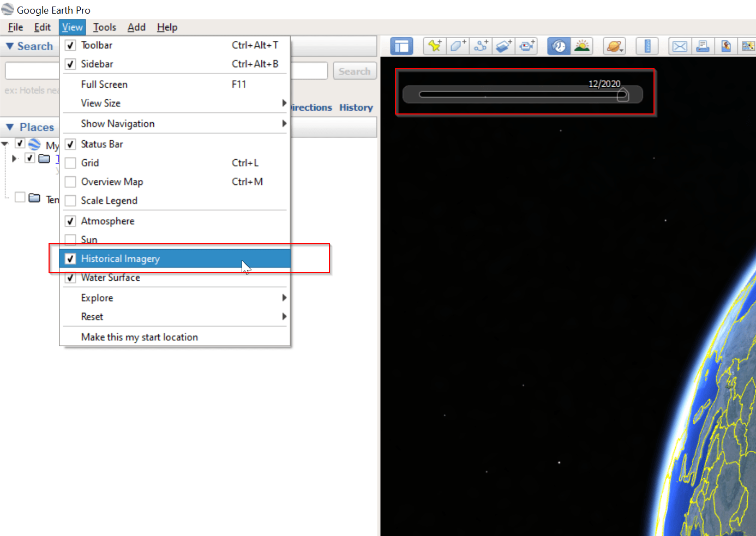
Task: Record a tour with the camera icon
Action: click(526, 46)
